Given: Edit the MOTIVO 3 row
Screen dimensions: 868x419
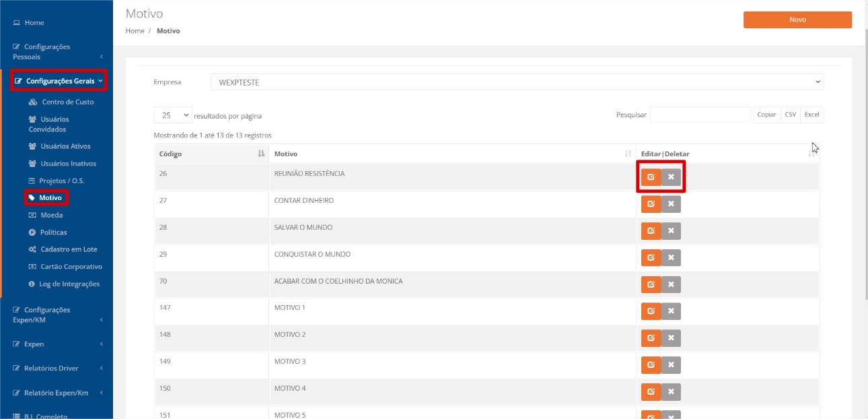Looking at the screenshot, I should coord(651,365).
